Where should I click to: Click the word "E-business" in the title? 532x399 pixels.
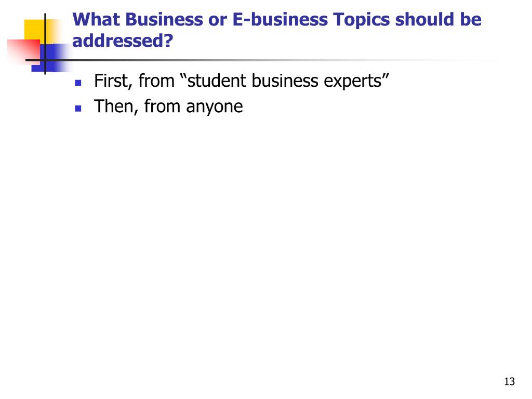tap(280, 19)
